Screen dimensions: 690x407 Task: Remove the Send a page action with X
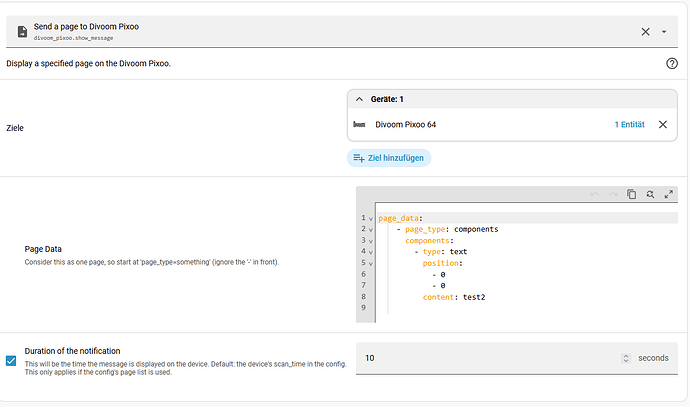click(645, 32)
